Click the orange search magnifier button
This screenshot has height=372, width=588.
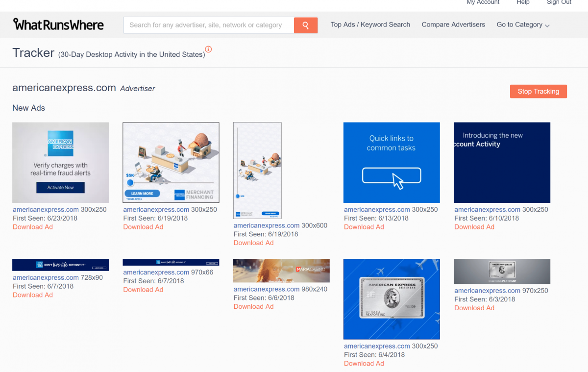point(306,25)
